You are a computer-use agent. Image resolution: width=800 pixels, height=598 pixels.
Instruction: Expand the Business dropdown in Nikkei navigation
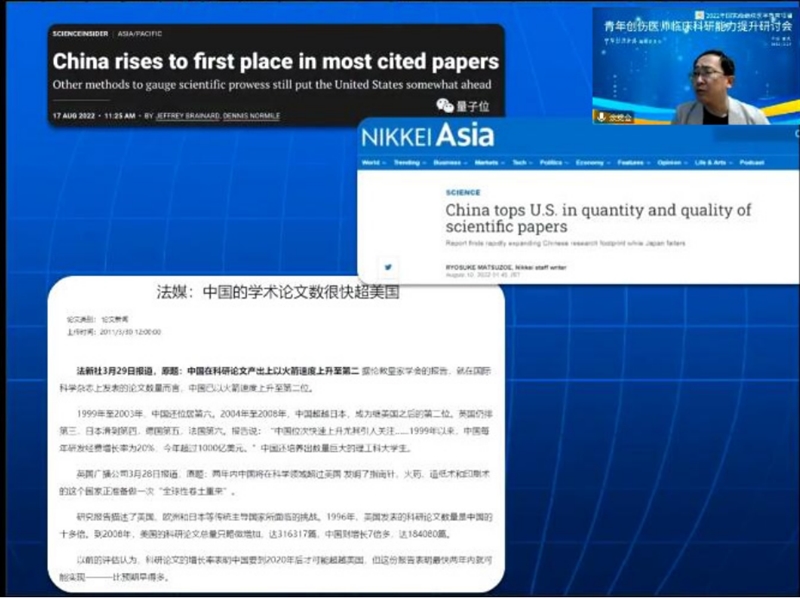tap(449, 163)
